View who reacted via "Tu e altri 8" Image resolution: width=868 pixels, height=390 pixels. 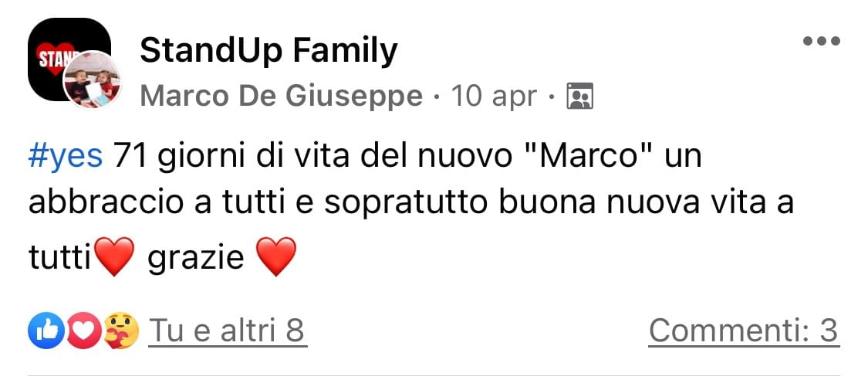tap(227, 331)
